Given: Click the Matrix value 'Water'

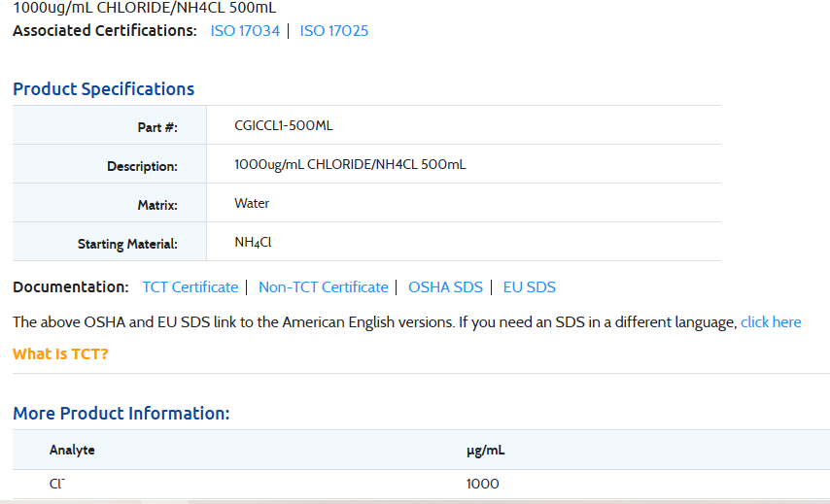Looking at the screenshot, I should [252, 204].
